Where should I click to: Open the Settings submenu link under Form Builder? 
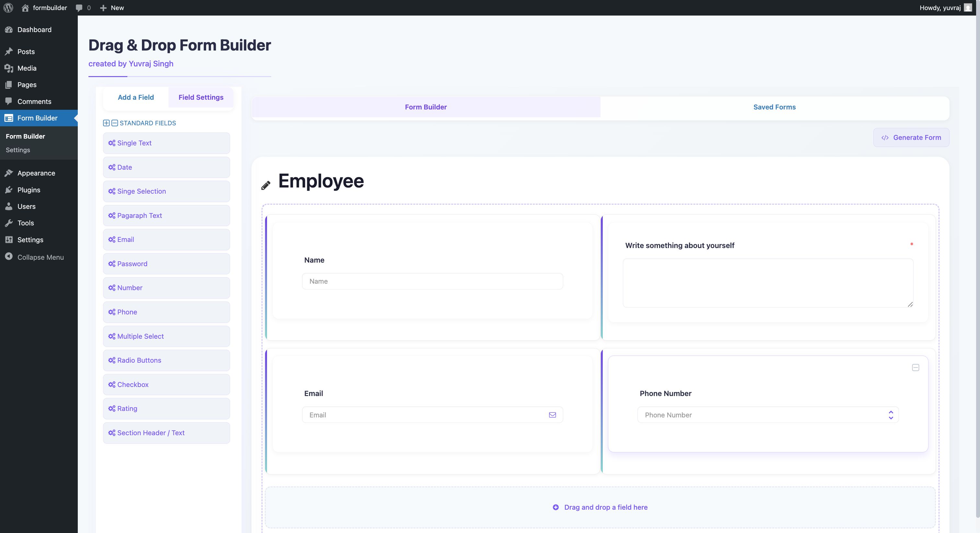point(18,150)
